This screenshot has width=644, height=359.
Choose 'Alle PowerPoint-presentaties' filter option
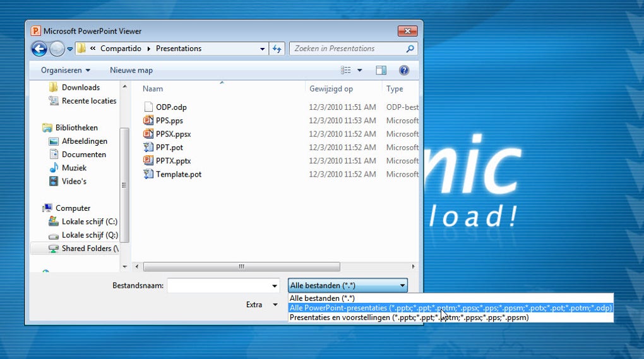(451, 308)
